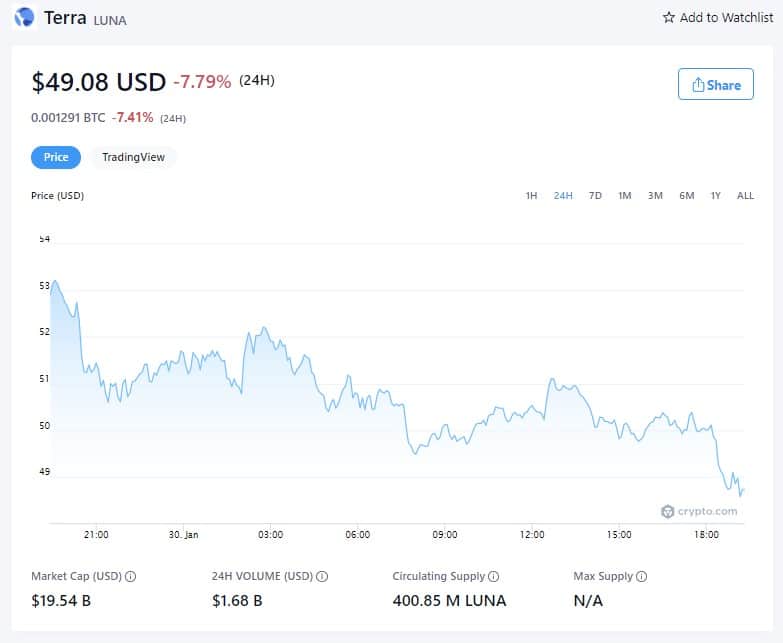The width and height of the screenshot is (783, 643).
Task: Click Add to Watchlist text link
Action: tap(726, 18)
